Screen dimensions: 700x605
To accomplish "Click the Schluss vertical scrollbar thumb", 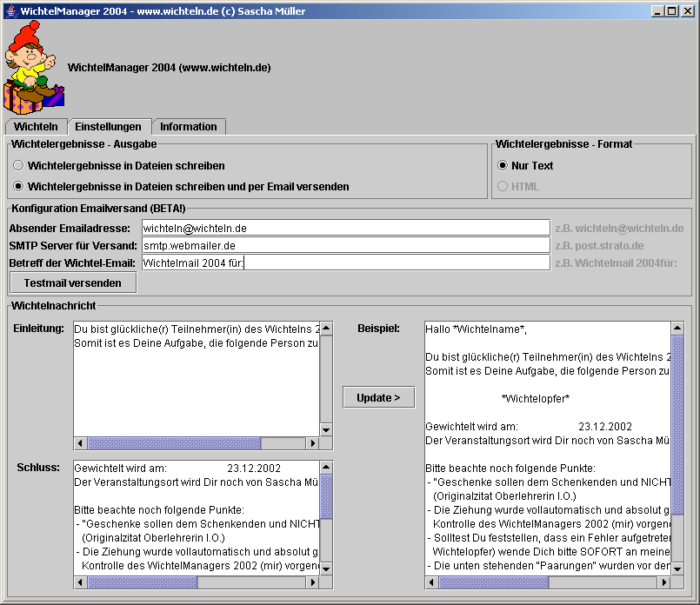I will (326, 496).
